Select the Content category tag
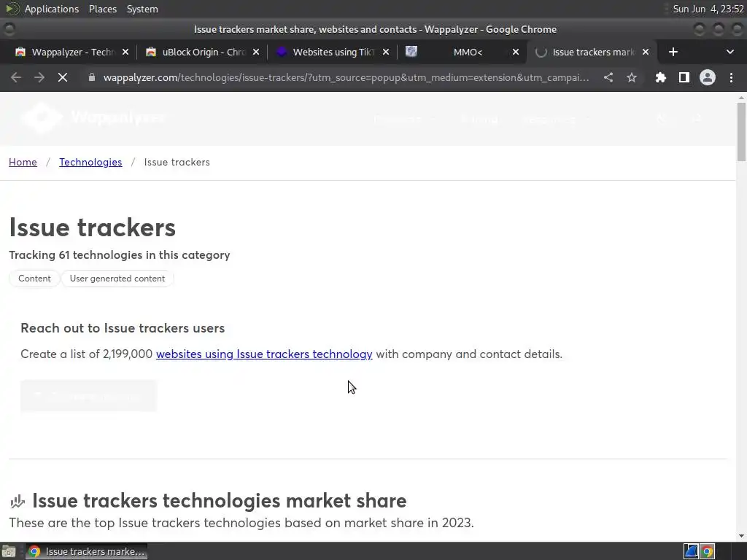Screen dimensions: 747x560 click(34, 279)
